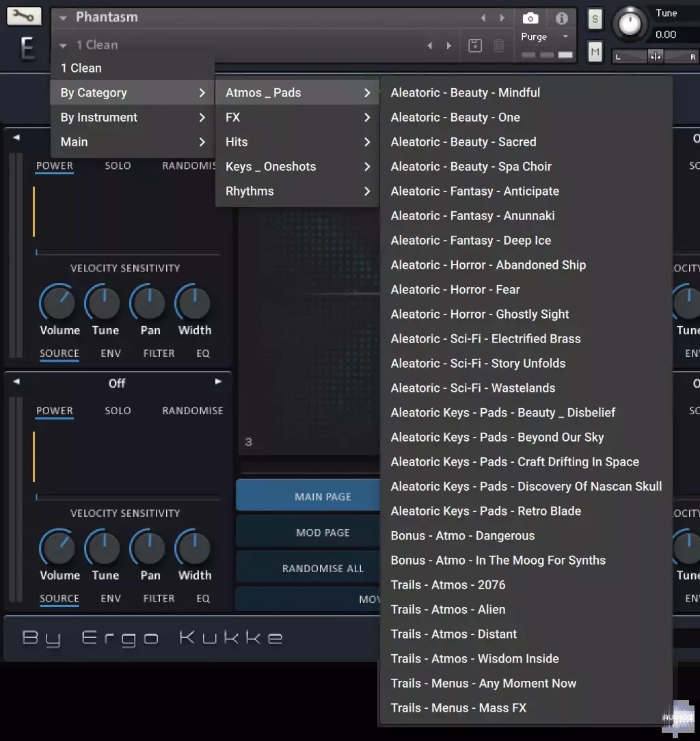Expand the Keys _ Oneshots category
This screenshot has height=741, width=700.
coord(271,166)
